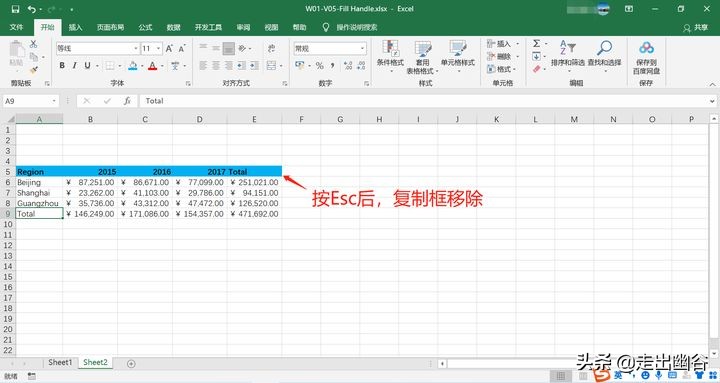This screenshot has height=383, width=720.
Task: Switch to the Insert (插入) tab
Action: tap(75, 27)
